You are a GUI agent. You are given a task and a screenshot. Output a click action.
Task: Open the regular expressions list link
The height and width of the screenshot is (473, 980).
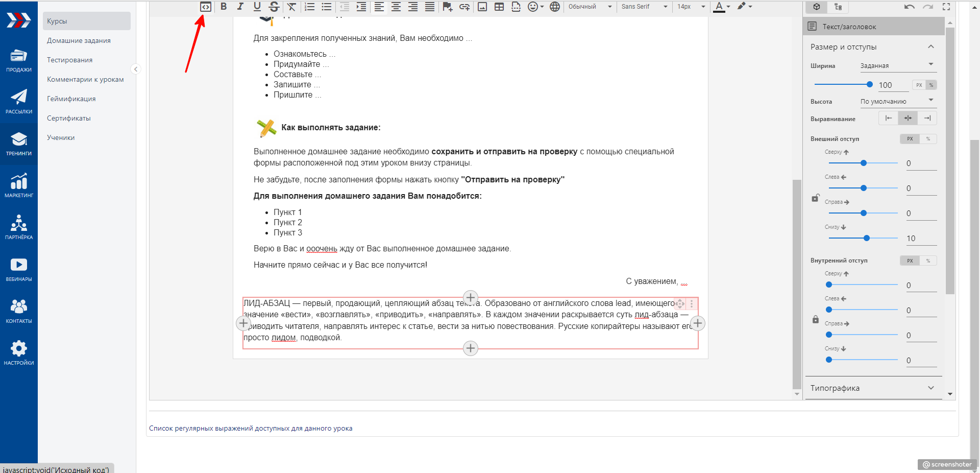tap(251, 429)
